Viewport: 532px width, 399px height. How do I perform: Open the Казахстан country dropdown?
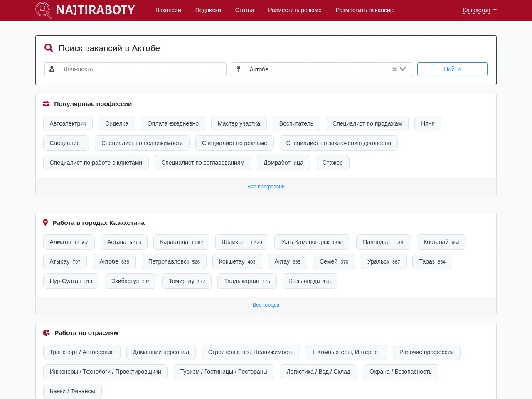point(480,10)
